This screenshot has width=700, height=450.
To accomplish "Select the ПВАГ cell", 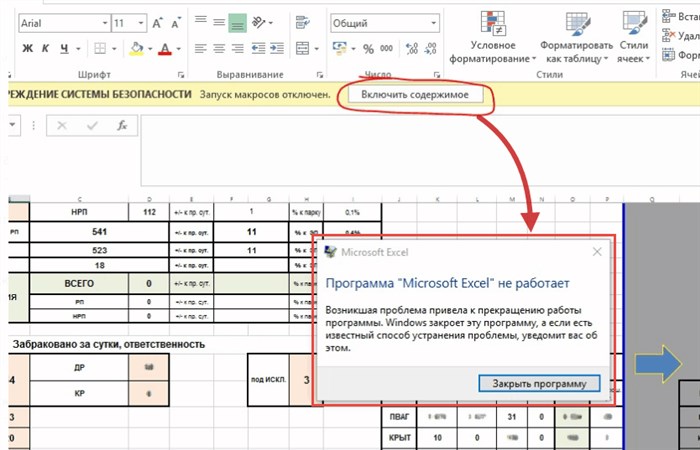I will 400,417.
